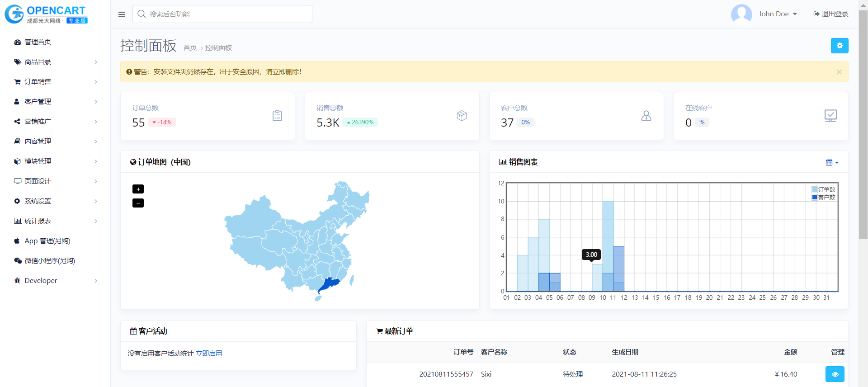Toggle the sidebar hamburger menu
The height and width of the screenshot is (387, 868).
click(x=122, y=14)
